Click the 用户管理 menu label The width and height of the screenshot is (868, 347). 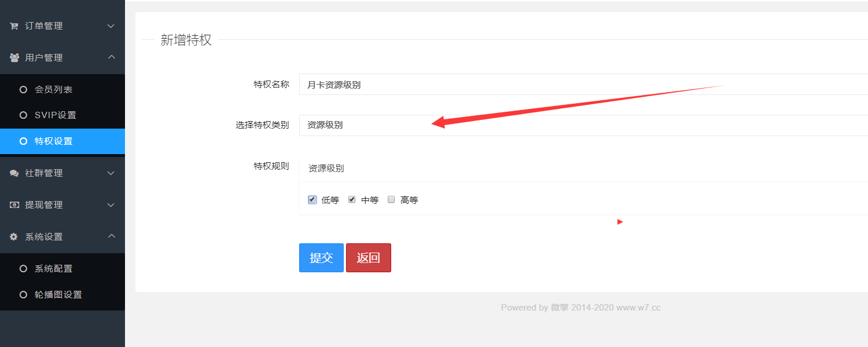tap(44, 58)
